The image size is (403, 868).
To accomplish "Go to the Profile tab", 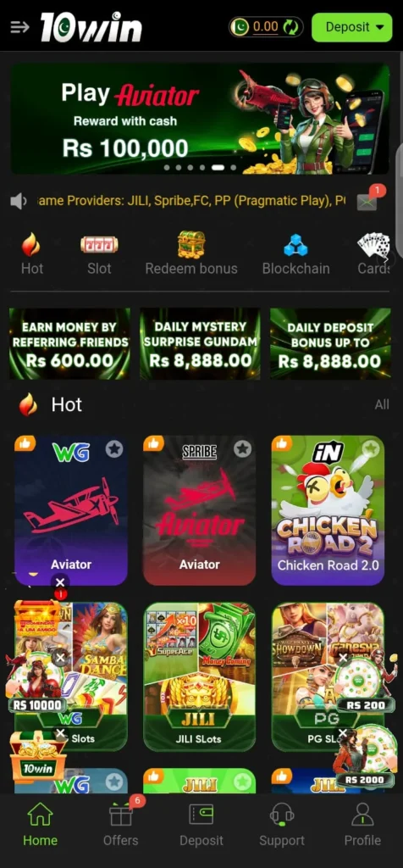I will coord(362,824).
